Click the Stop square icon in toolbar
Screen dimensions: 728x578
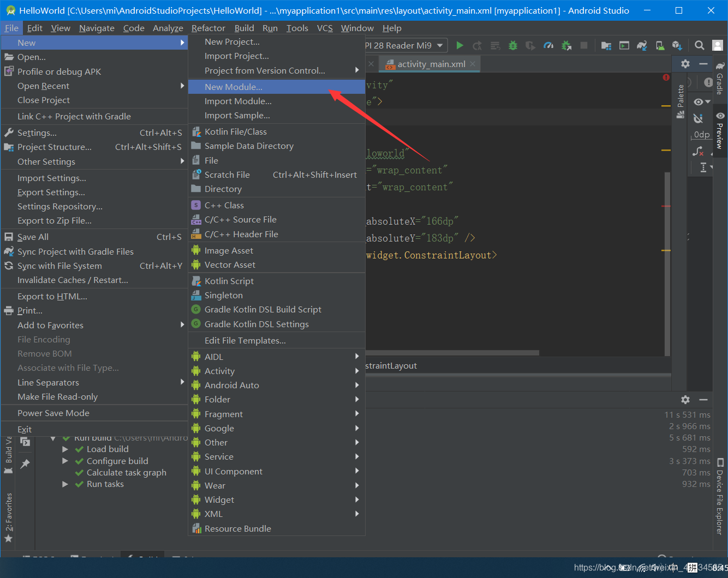[x=584, y=45]
